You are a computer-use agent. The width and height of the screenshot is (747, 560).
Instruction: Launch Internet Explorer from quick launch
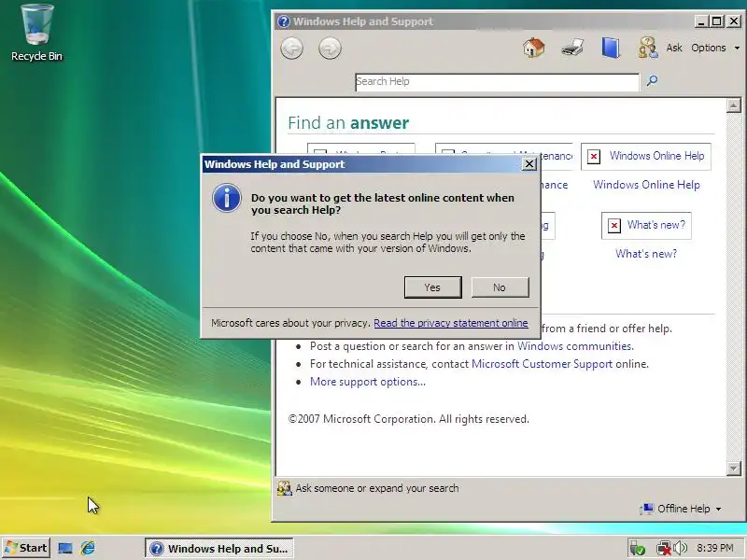coord(88,548)
